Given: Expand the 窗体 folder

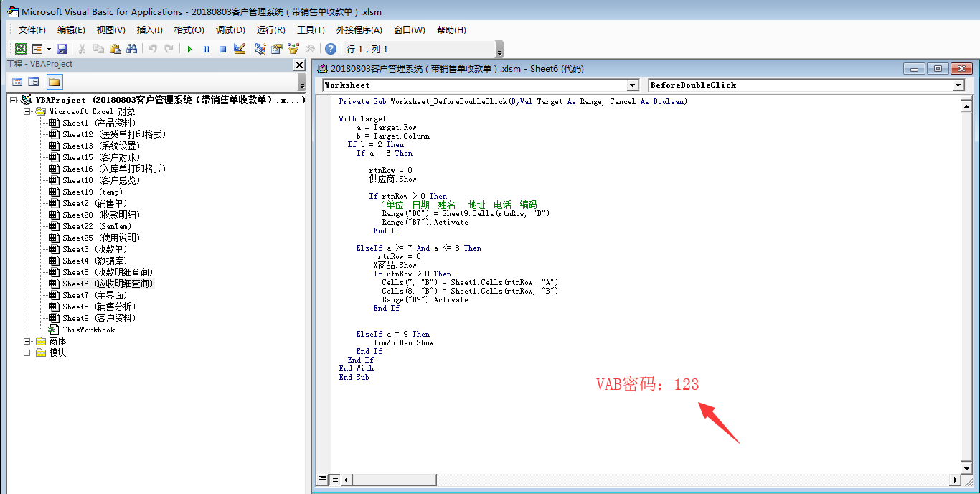Looking at the screenshot, I should point(27,341).
